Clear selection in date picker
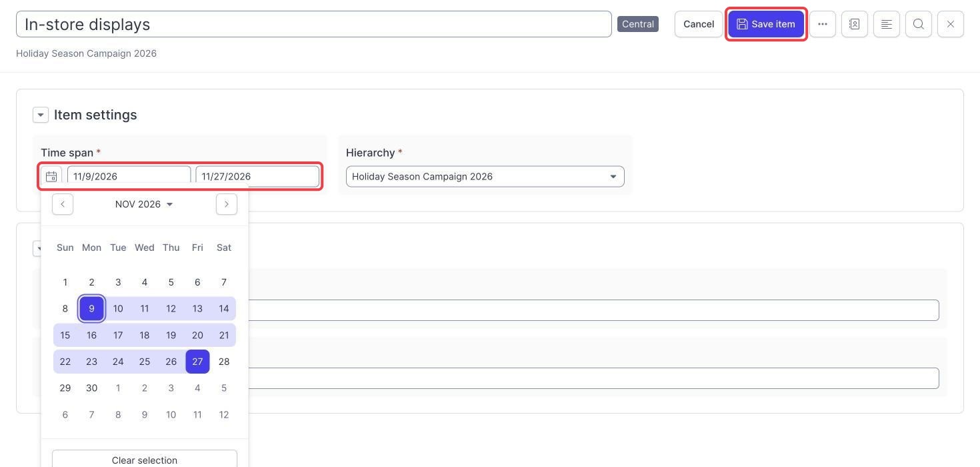Viewport: 980px width, 467px height. click(145, 460)
